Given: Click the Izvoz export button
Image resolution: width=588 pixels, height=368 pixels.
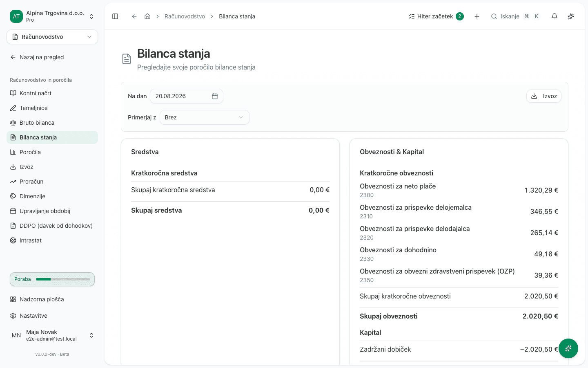Looking at the screenshot, I should pyautogui.click(x=544, y=96).
